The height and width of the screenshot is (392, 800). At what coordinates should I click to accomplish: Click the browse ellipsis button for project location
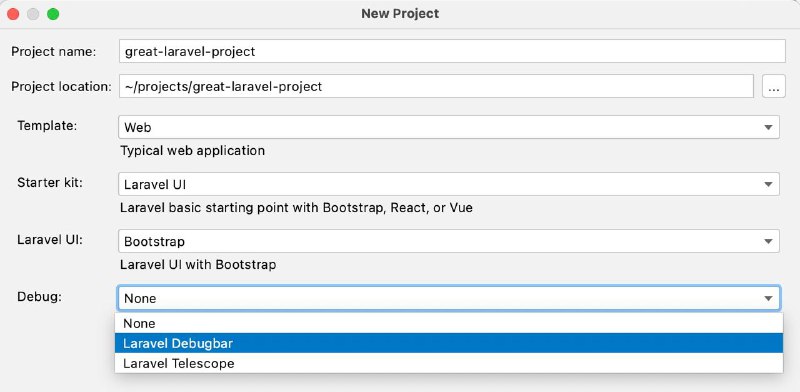tap(773, 86)
